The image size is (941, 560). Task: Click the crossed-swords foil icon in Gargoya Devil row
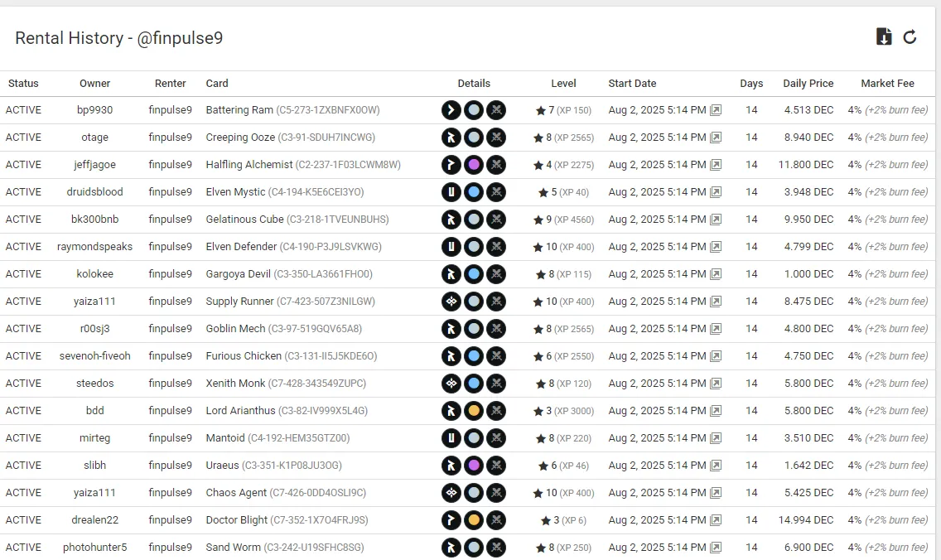click(496, 273)
